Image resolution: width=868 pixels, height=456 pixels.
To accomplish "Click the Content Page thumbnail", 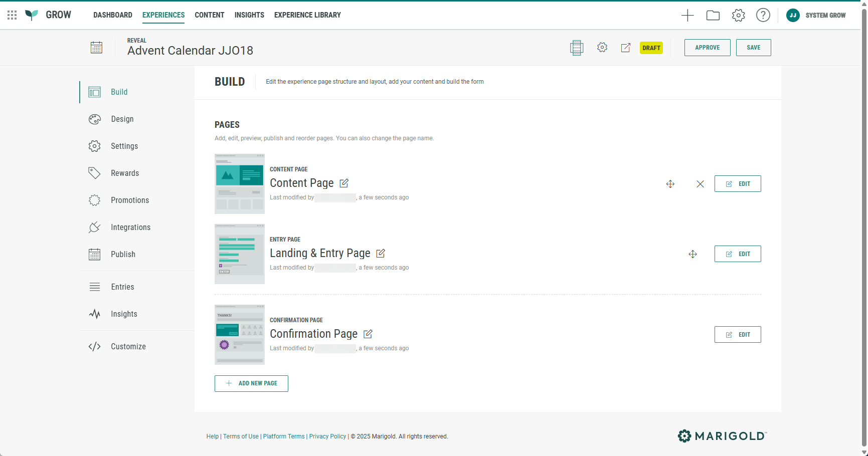I will [240, 184].
